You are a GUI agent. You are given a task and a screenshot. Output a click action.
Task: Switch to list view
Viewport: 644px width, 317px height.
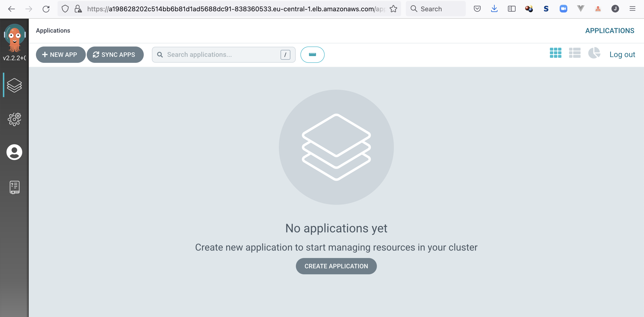pyautogui.click(x=575, y=53)
